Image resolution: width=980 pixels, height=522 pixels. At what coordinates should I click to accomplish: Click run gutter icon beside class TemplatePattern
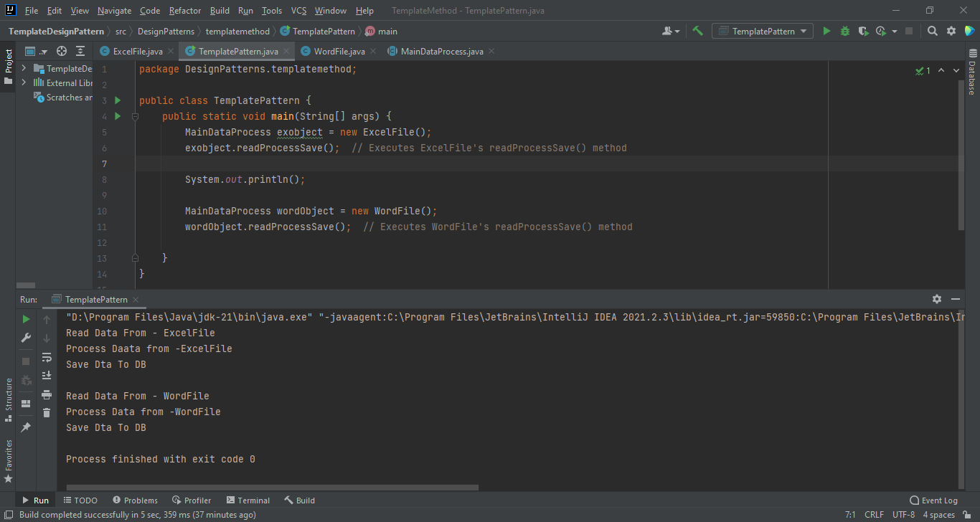118,100
